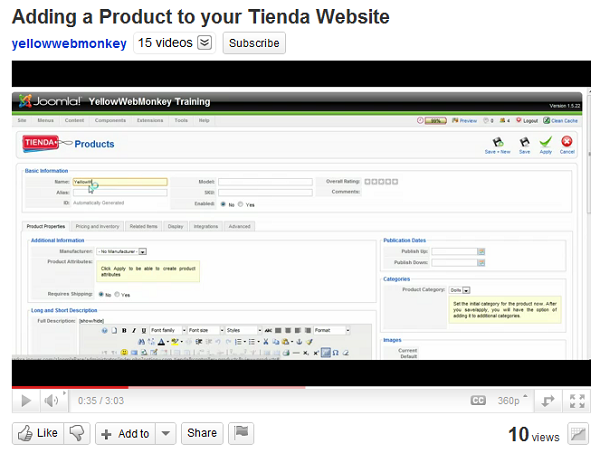
Task: Click the pop-out player icon
Action: 548,401
